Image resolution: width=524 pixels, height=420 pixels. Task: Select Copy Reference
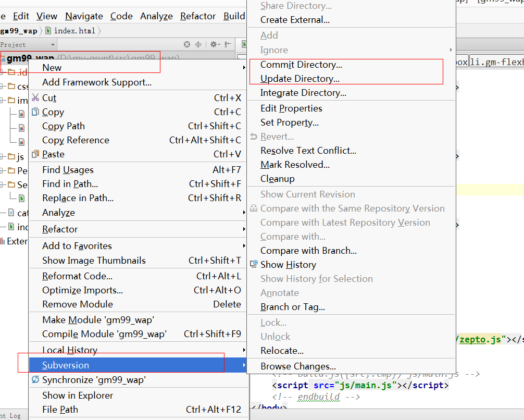pyautogui.click(x=138, y=140)
